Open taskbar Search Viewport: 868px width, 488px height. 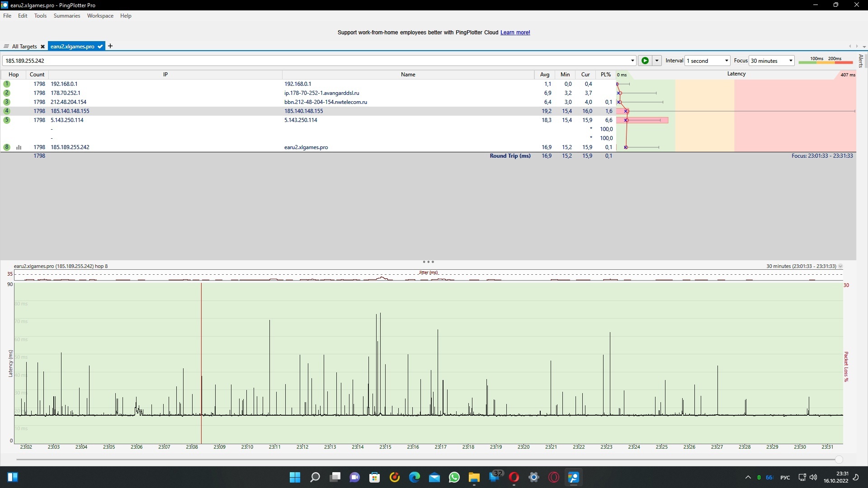coord(315,477)
